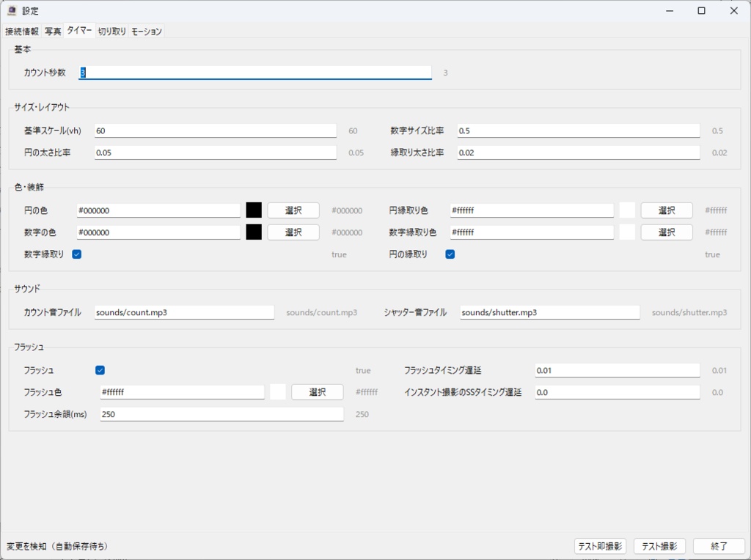Screen dimensions: 751x560
Task: Minimize the 設定 window
Action: (670, 10)
